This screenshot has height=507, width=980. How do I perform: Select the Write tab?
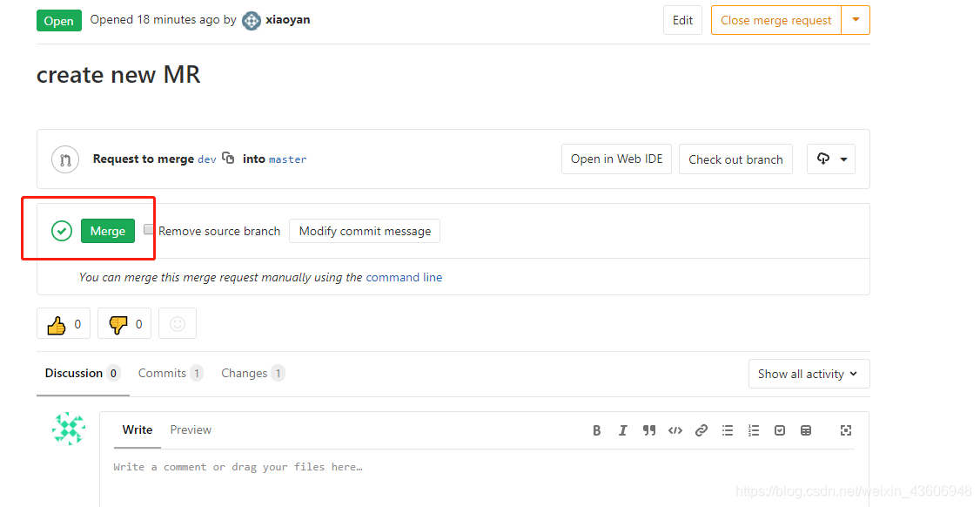pos(138,429)
